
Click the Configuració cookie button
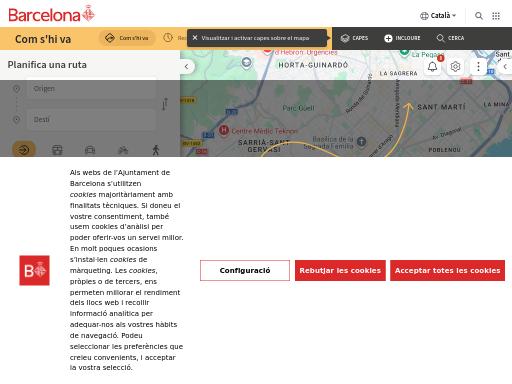(245, 270)
